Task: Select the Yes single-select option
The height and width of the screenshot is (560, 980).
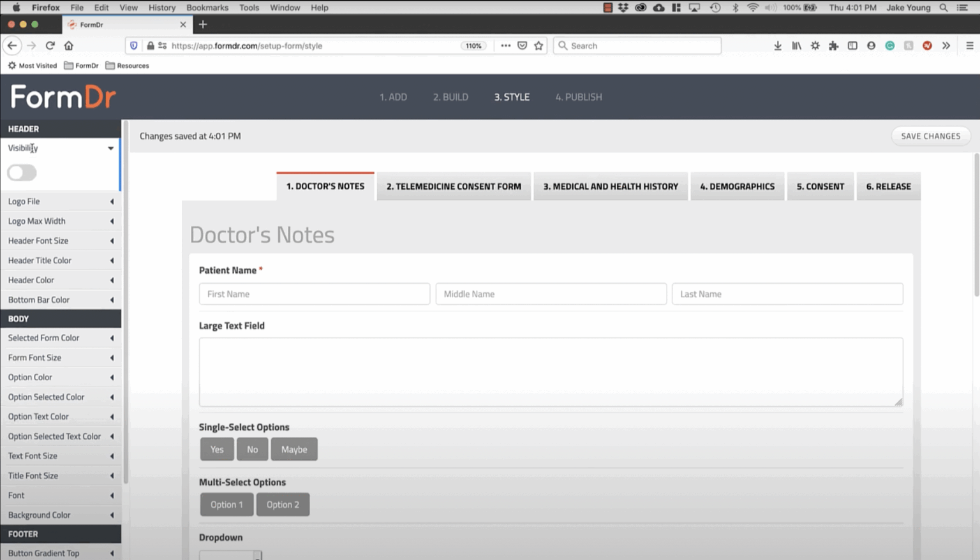Action: pos(216,449)
